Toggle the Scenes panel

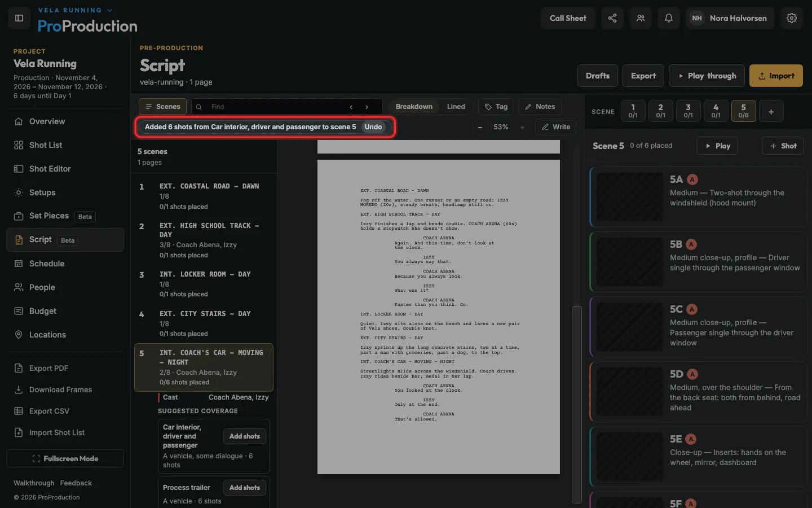coord(163,107)
